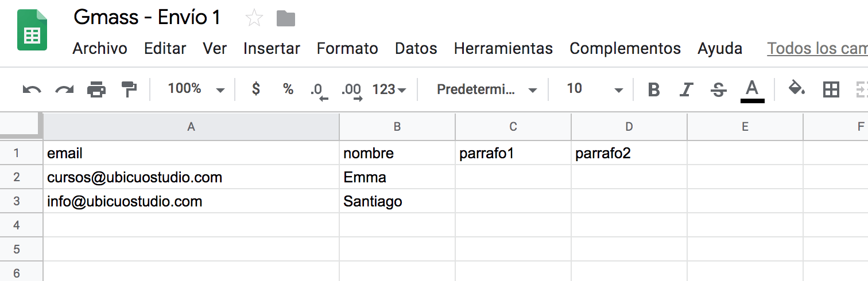Toggle italic formatting

(x=686, y=89)
